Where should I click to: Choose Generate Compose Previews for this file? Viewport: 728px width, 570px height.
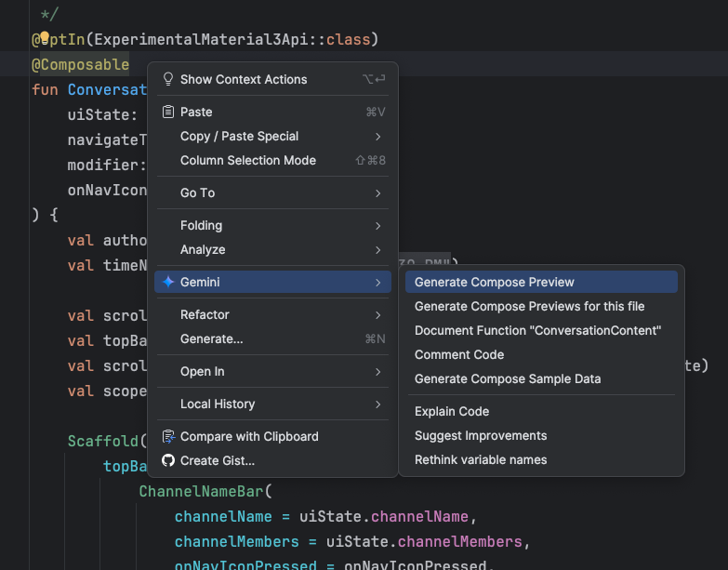point(529,306)
